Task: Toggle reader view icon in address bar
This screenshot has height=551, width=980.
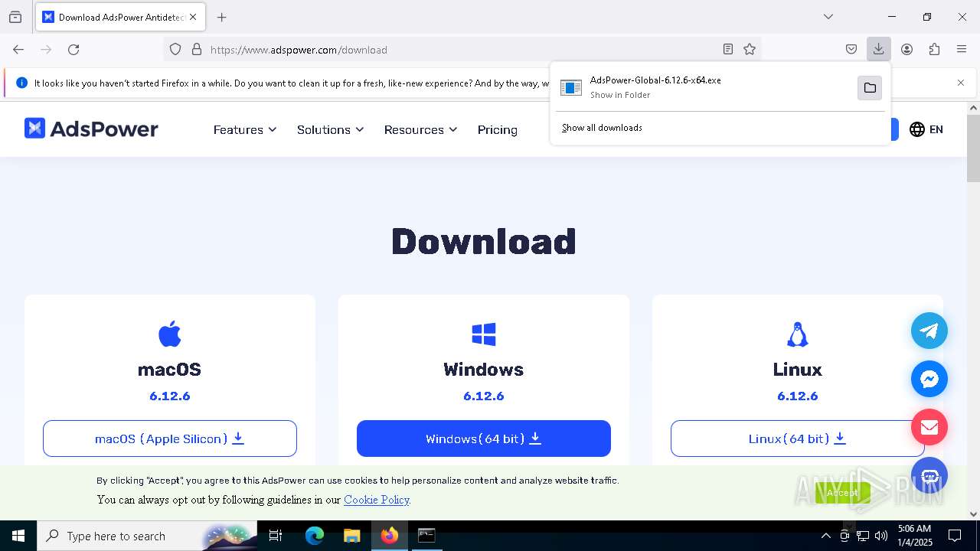Action: (728, 49)
